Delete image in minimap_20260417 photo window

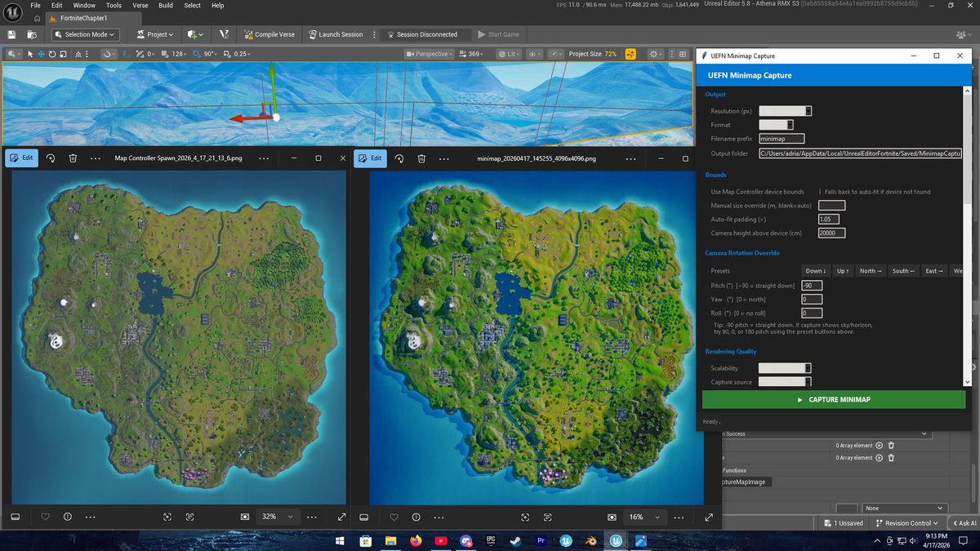421,158
